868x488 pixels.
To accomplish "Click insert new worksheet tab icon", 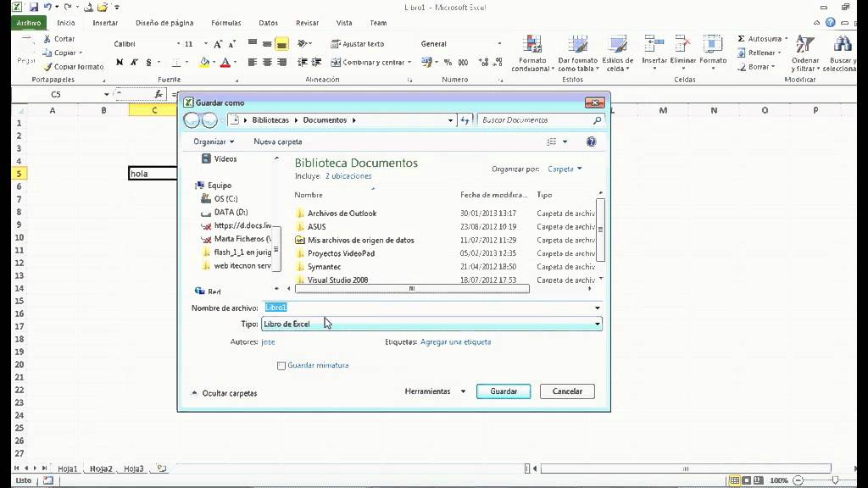I will (x=161, y=468).
